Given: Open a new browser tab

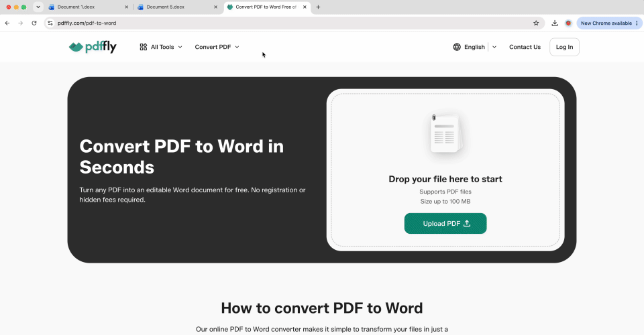Looking at the screenshot, I should coord(318,7).
